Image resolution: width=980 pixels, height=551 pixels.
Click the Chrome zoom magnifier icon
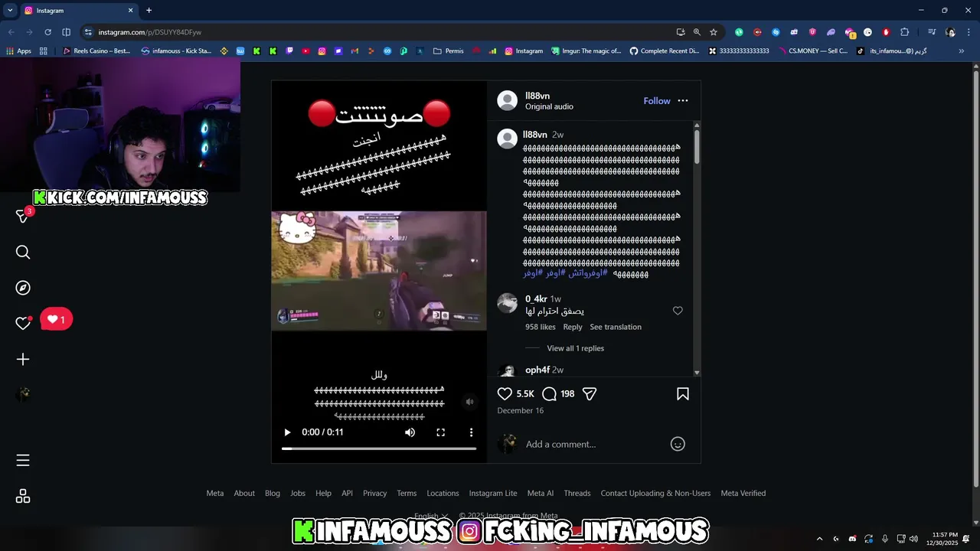click(x=697, y=32)
